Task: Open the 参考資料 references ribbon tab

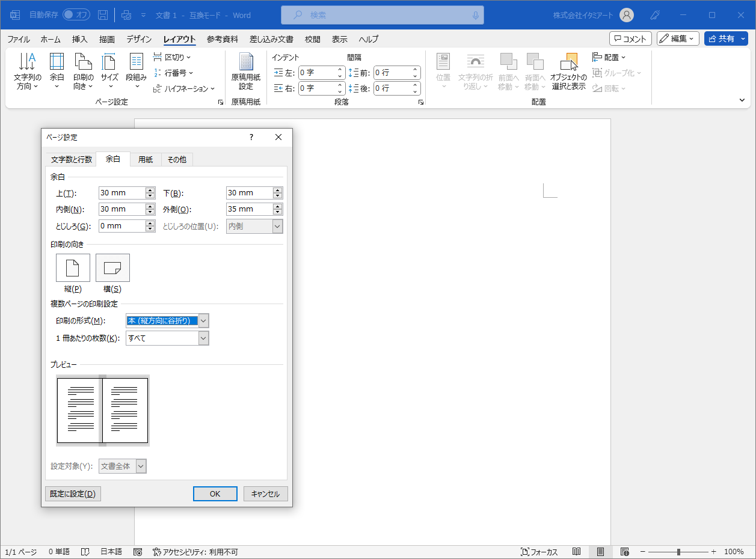Action: point(223,39)
